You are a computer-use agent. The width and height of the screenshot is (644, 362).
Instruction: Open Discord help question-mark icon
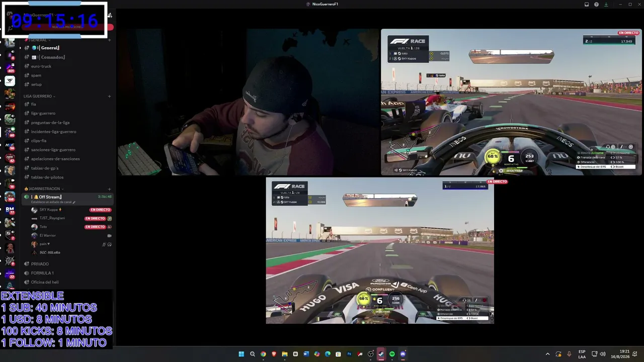point(596,5)
